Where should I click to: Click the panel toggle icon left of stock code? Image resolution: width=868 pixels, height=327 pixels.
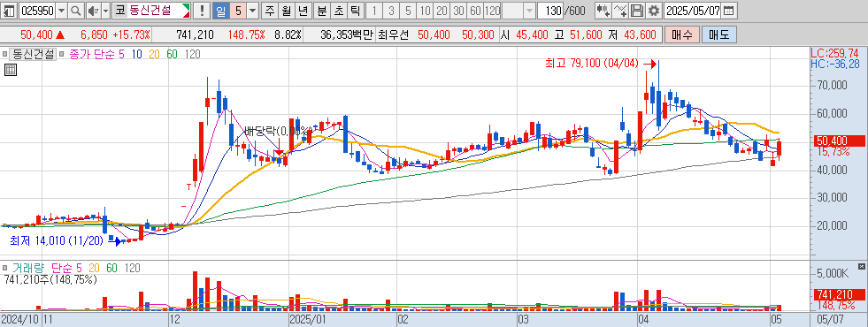[9, 10]
